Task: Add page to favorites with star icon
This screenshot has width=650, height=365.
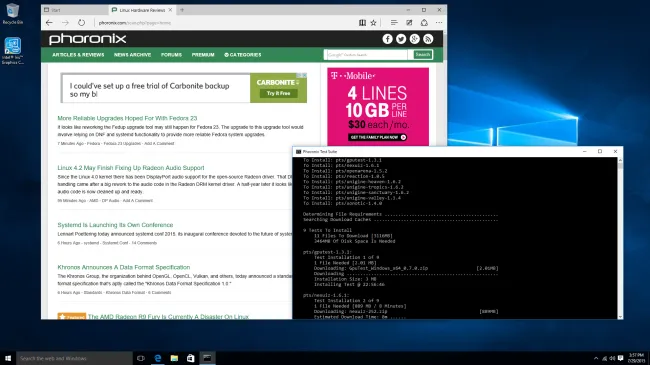Action: pyautogui.click(x=374, y=23)
